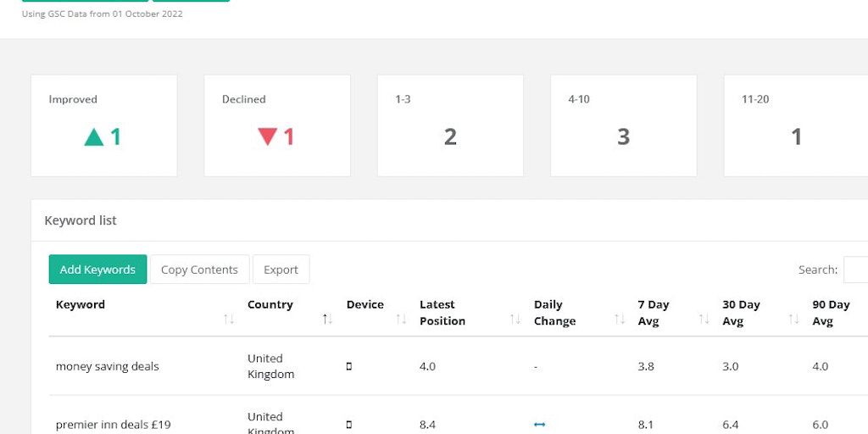Click daily change arrow for premier inn deals
The image size is (868, 434).
pos(540,425)
